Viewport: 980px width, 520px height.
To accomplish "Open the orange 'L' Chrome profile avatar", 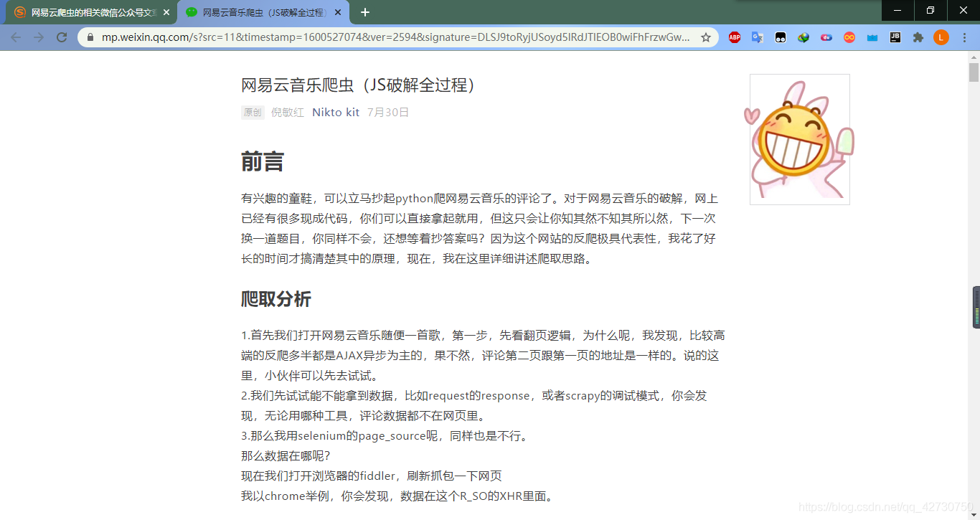I will coord(941,37).
